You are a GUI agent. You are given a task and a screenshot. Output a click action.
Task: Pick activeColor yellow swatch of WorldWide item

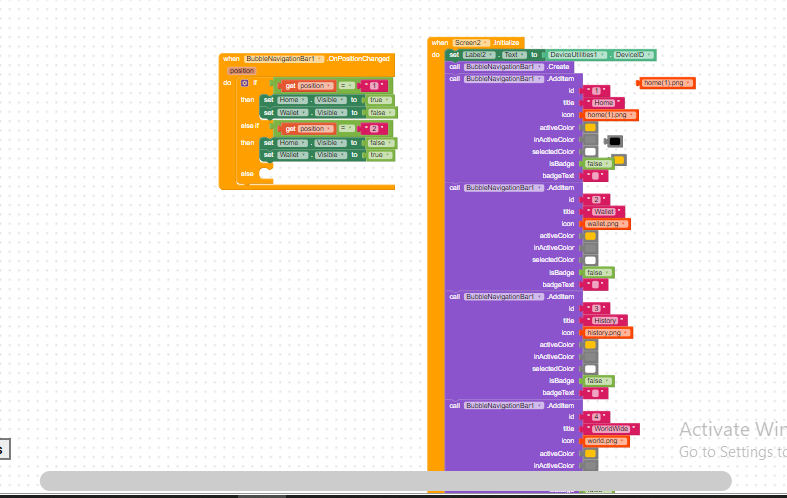590,454
